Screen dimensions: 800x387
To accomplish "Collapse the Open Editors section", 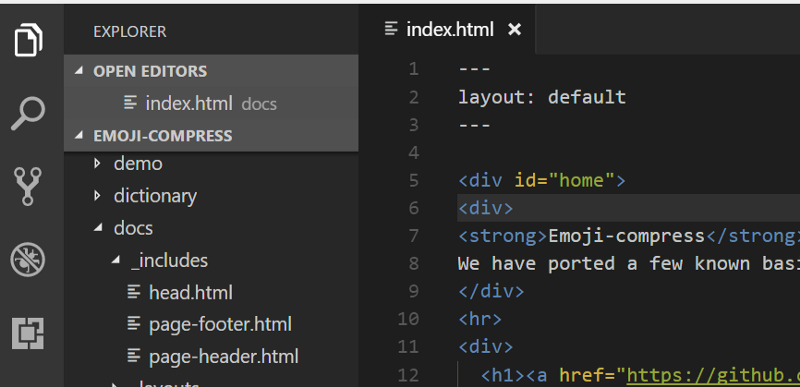I will (78, 71).
